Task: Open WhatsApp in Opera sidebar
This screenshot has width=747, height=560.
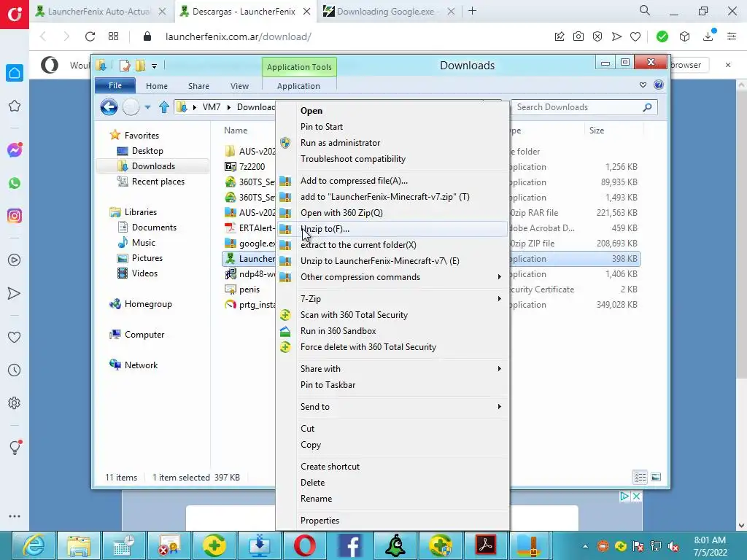Action: pos(15,183)
